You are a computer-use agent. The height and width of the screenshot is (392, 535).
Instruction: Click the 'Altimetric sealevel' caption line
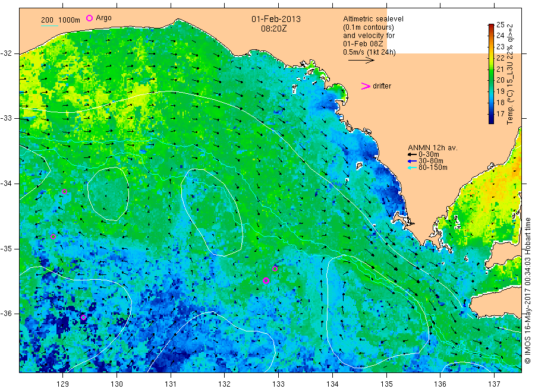[x=373, y=19]
